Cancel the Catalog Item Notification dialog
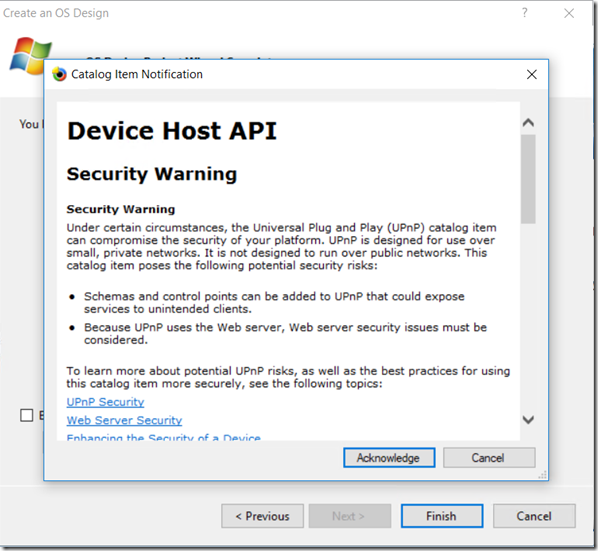The height and width of the screenshot is (551, 598). click(x=489, y=458)
